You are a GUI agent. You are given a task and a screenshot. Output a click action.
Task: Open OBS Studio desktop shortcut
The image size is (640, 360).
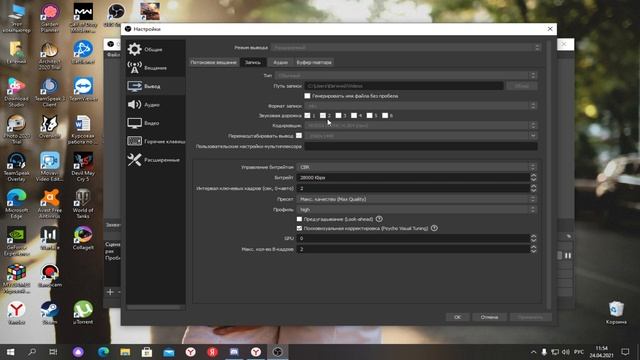[x=116, y=15]
